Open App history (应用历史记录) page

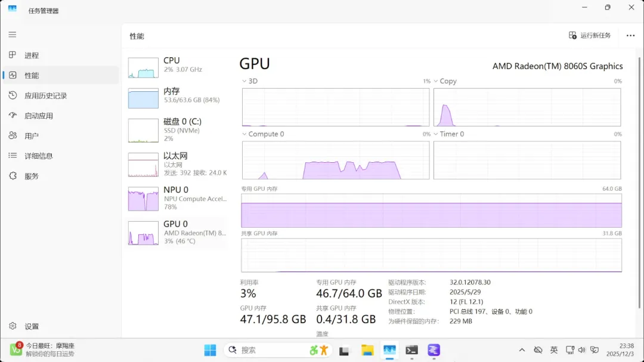pyautogui.click(x=45, y=95)
